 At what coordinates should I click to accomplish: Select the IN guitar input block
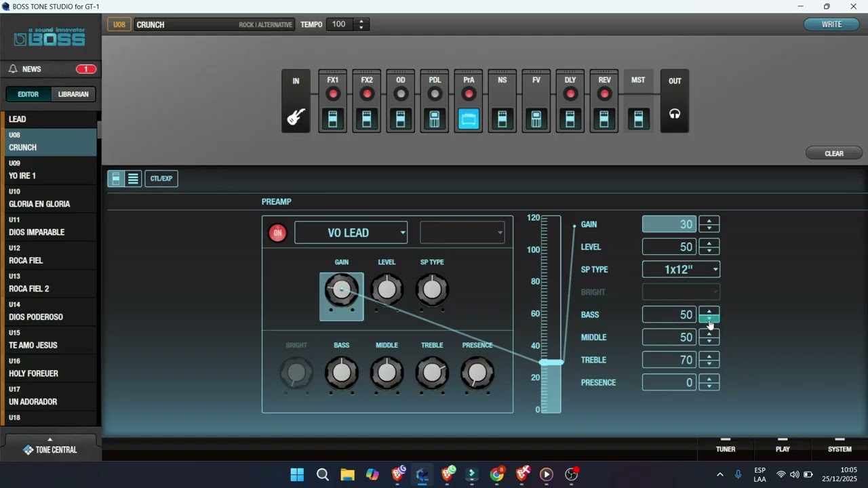tap(296, 101)
